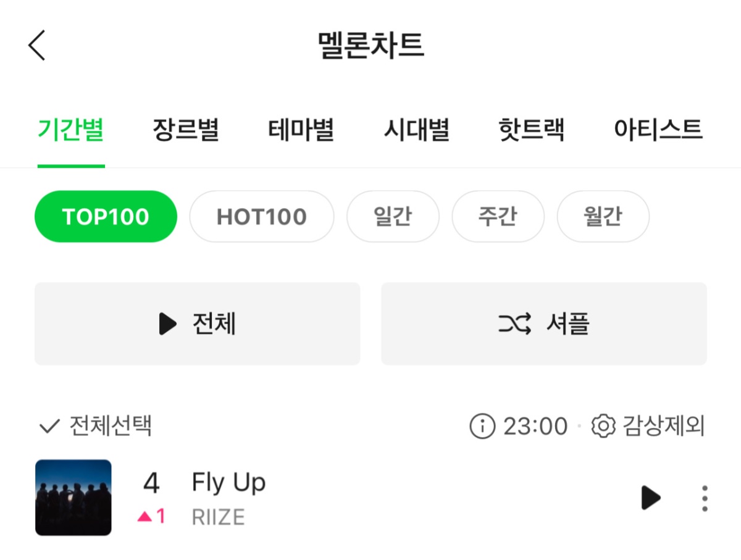
Task: Open more options for Fly Up
Action: [705, 498]
